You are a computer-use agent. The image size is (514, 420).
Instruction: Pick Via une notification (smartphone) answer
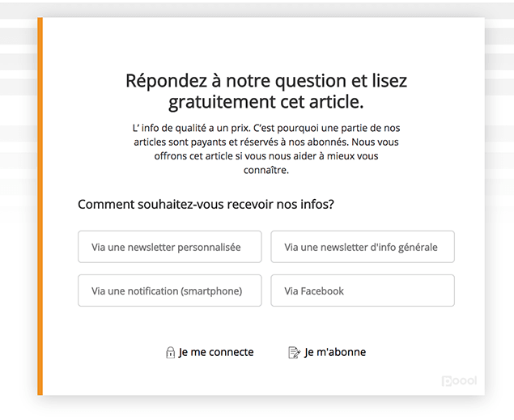pyautogui.click(x=170, y=291)
